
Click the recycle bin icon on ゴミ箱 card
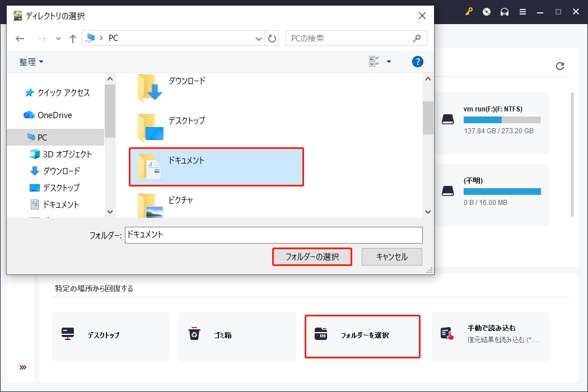pyautogui.click(x=194, y=334)
